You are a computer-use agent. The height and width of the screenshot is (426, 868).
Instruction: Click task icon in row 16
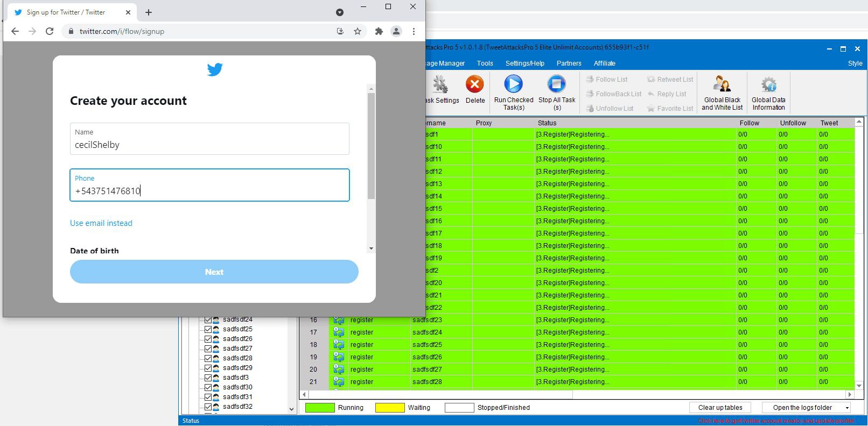(339, 320)
